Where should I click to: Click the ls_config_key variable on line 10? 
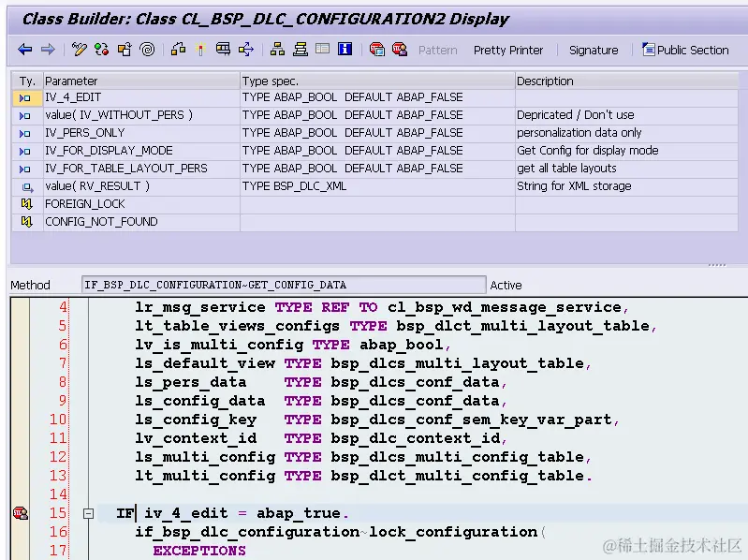pos(196,420)
